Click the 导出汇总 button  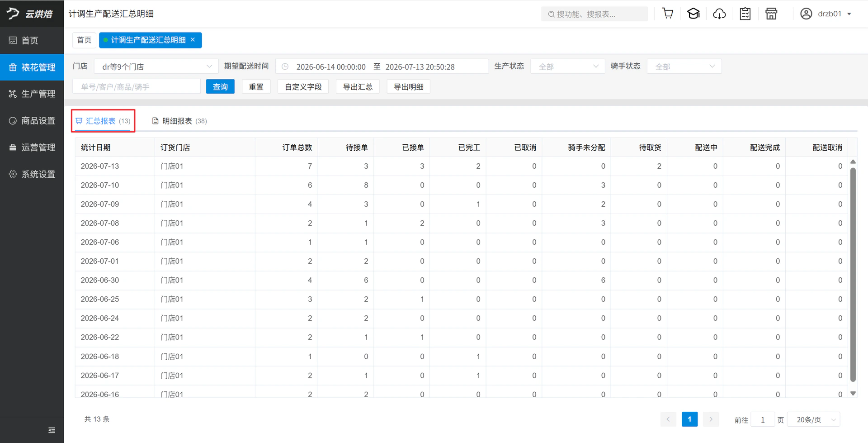point(358,86)
